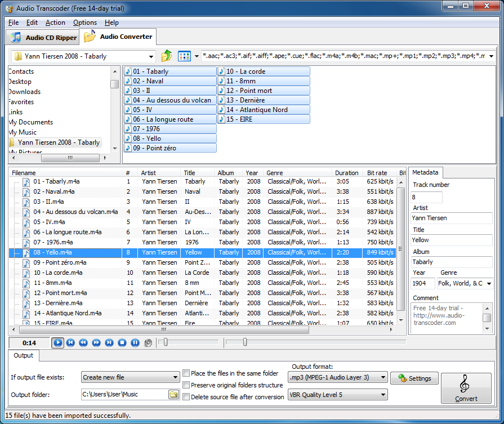Viewport: 504px width, 424px height.
Task: Click the Play button to start playback
Action: click(58, 343)
